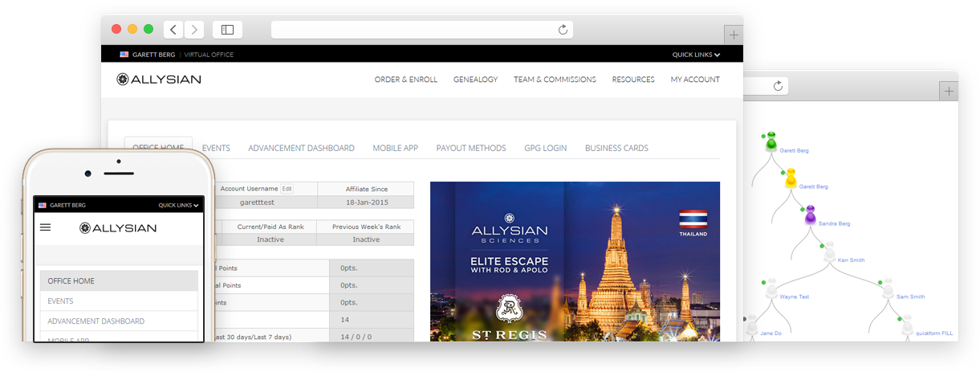Reload page in main browser window

point(563,30)
